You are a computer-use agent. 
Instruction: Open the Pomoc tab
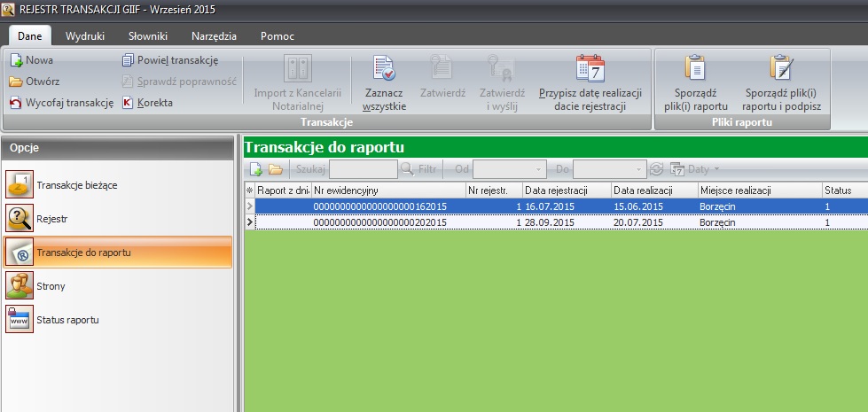pos(278,36)
